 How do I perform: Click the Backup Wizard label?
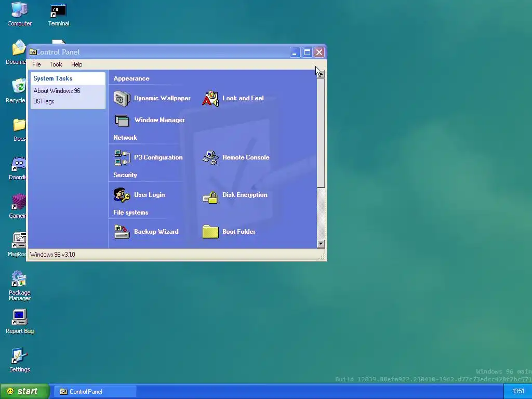pos(156,232)
